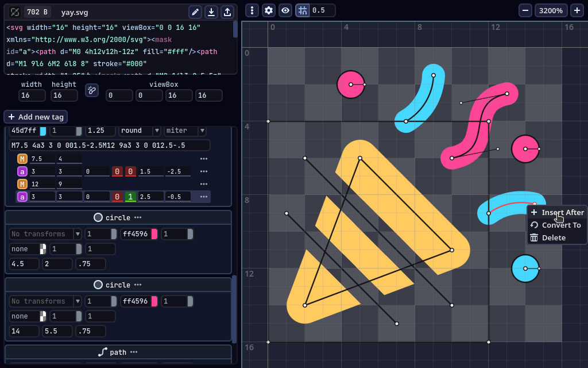
Task: Open the 'round' line cap dropdown
Action: coord(139,131)
